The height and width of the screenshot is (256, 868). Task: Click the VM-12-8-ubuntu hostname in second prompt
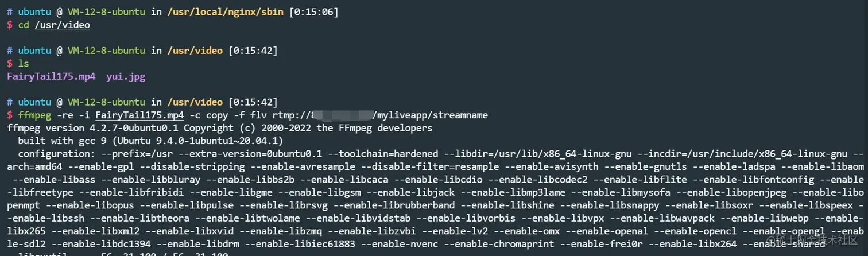coord(106,51)
